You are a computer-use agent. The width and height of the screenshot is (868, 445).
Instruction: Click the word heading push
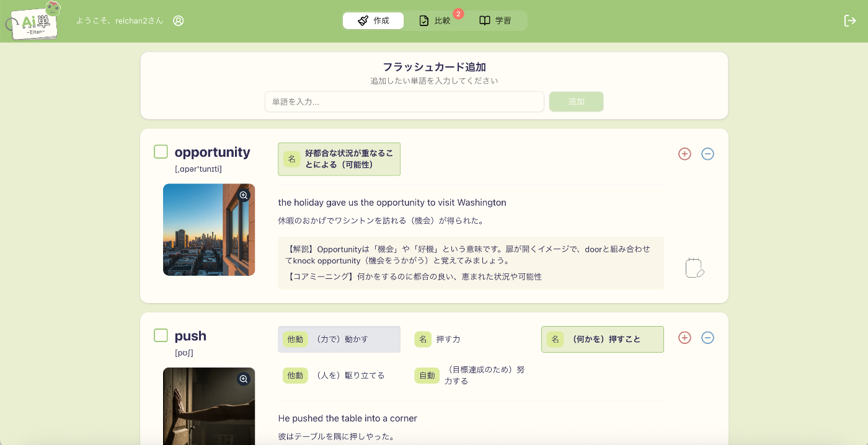coord(190,335)
